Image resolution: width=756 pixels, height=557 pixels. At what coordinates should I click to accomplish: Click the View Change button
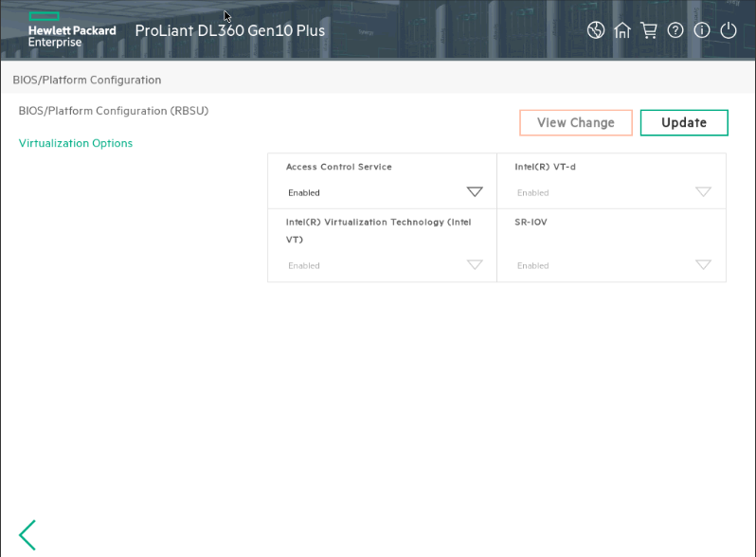pyautogui.click(x=576, y=122)
